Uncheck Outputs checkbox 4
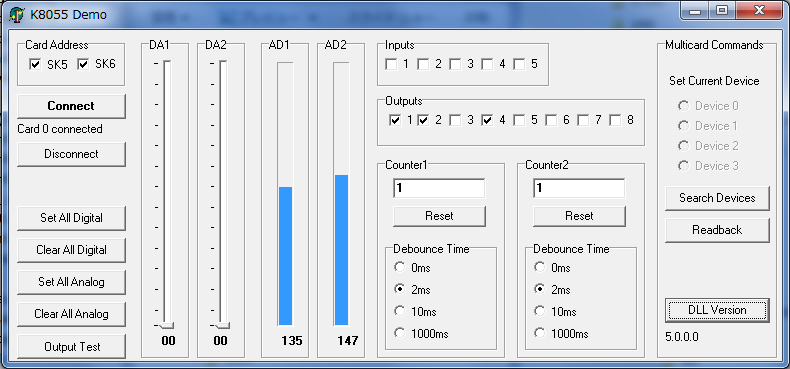The image size is (790, 369). (x=487, y=120)
